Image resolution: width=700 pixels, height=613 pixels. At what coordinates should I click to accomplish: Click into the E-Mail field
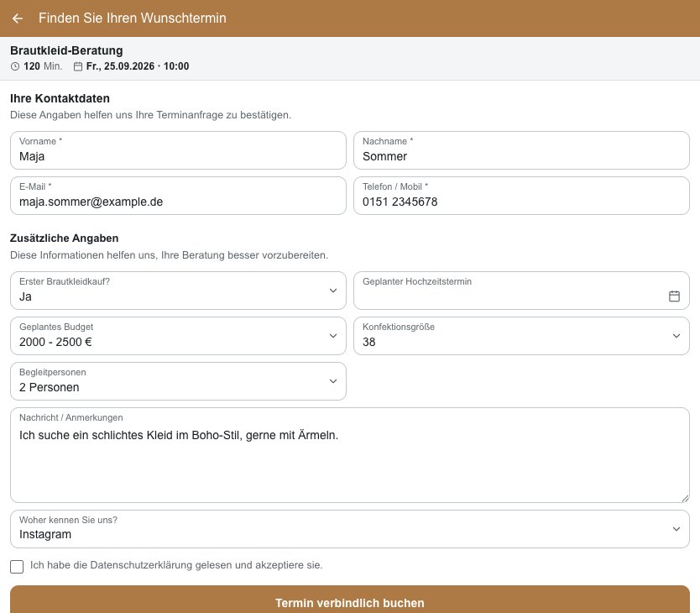[178, 196]
